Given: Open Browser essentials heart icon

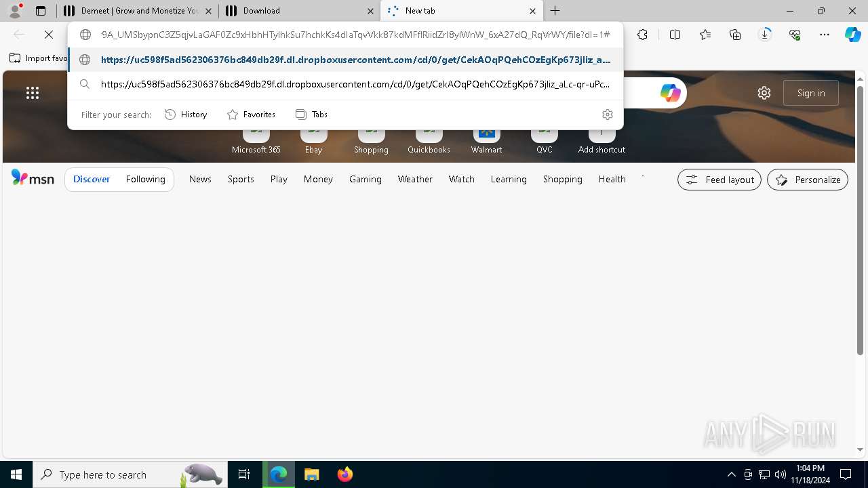Looking at the screenshot, I should tap(795, 35).
